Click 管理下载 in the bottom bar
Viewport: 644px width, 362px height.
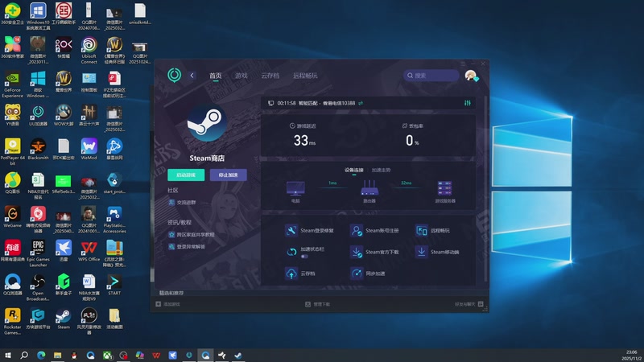coord(317,304)
